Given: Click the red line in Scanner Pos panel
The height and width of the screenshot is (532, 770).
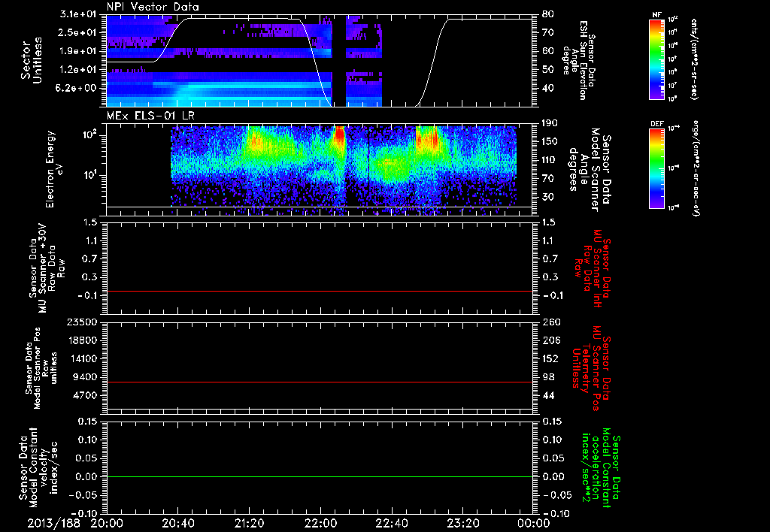Looking at the screenshot, I should click(x=319, y=382).
